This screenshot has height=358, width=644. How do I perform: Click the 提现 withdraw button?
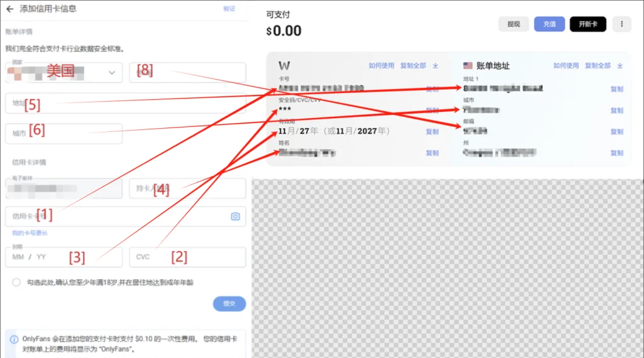[x=513, y=24]
